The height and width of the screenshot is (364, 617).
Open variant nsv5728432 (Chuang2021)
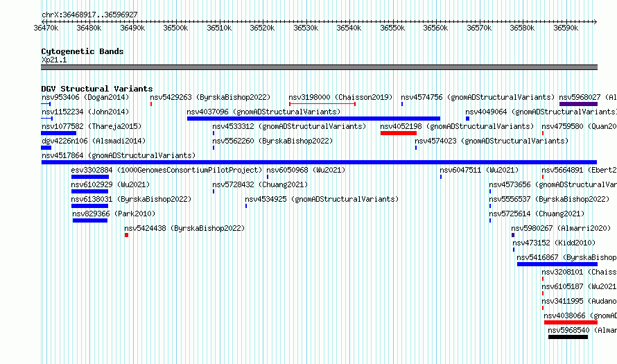pyautogui.click(x=260, y=184)
